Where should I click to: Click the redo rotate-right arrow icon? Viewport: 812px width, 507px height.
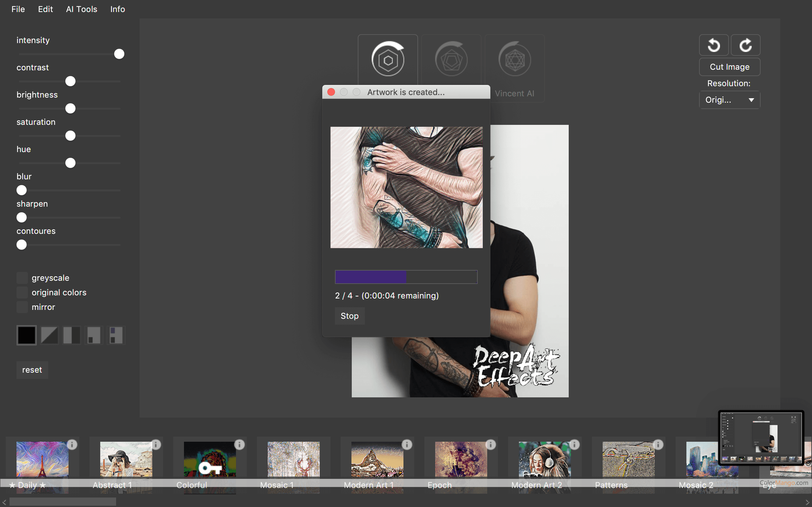pos(745,45)
